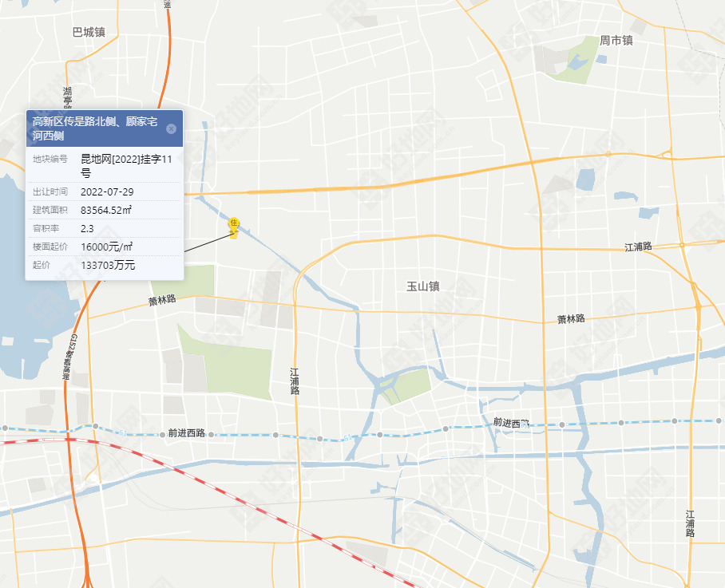
Task: Click the 萧林路 label beside the green block
Action: click(162, 300)
